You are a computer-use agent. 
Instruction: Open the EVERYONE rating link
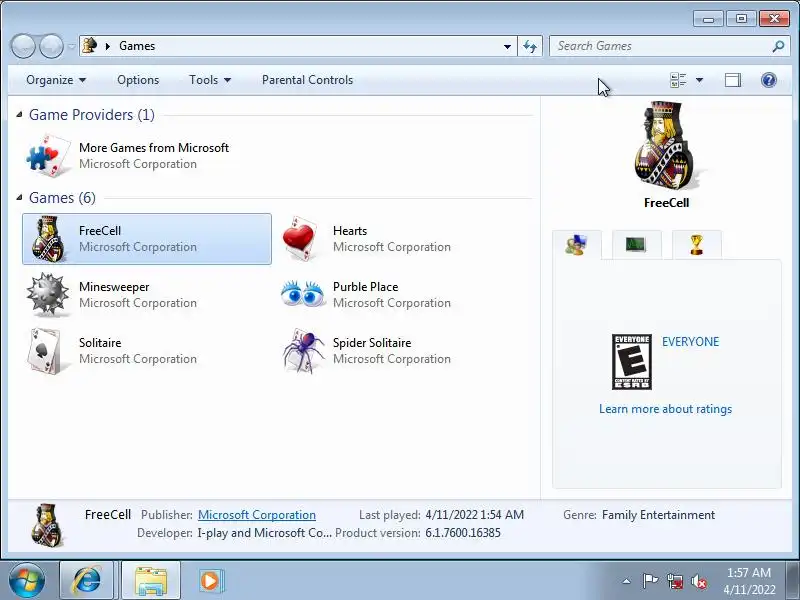coord(690,342)
